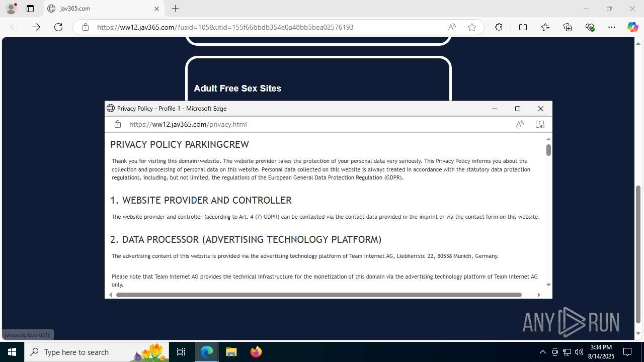Viewport: 644px width, 362px height.
Task: Click the Forward arrow in Edge toolbar
Action: 36,27
